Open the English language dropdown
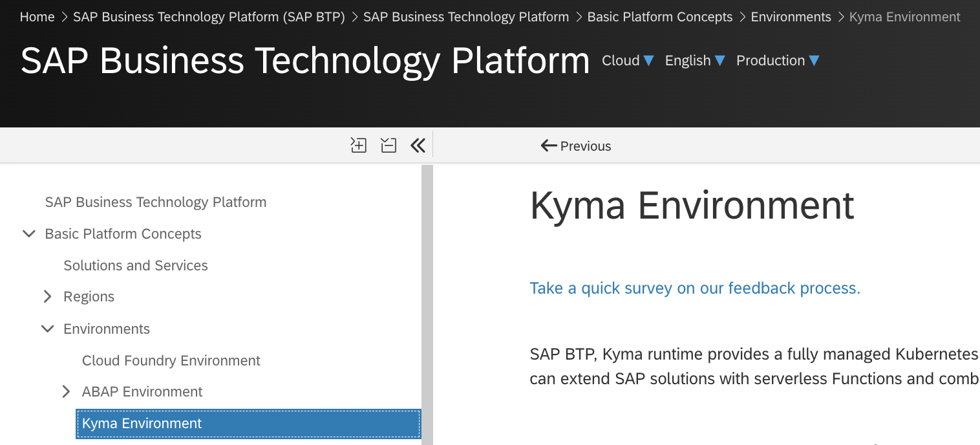Image resolution: width=980 pixels, height=445 pixels. 696,61
